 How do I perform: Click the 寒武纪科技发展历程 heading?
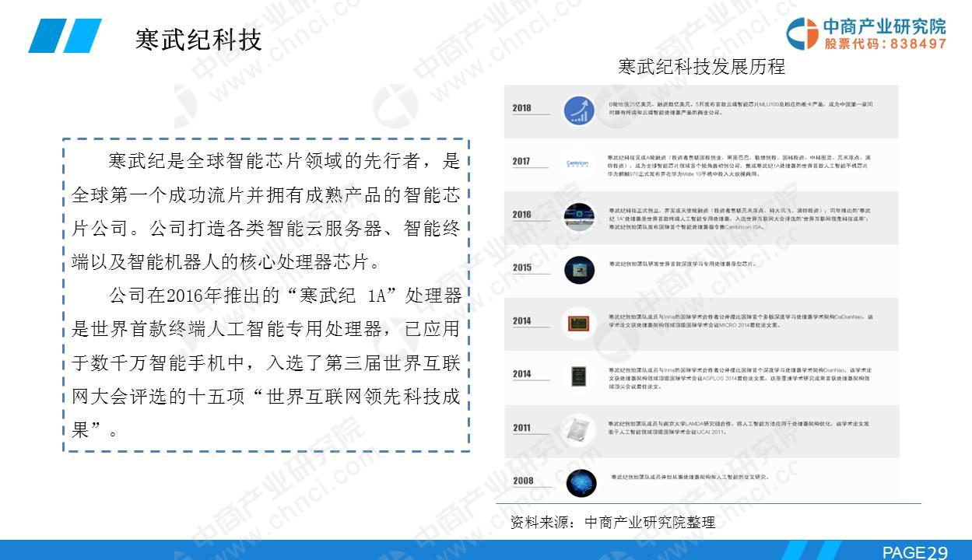tap(701, 67)
